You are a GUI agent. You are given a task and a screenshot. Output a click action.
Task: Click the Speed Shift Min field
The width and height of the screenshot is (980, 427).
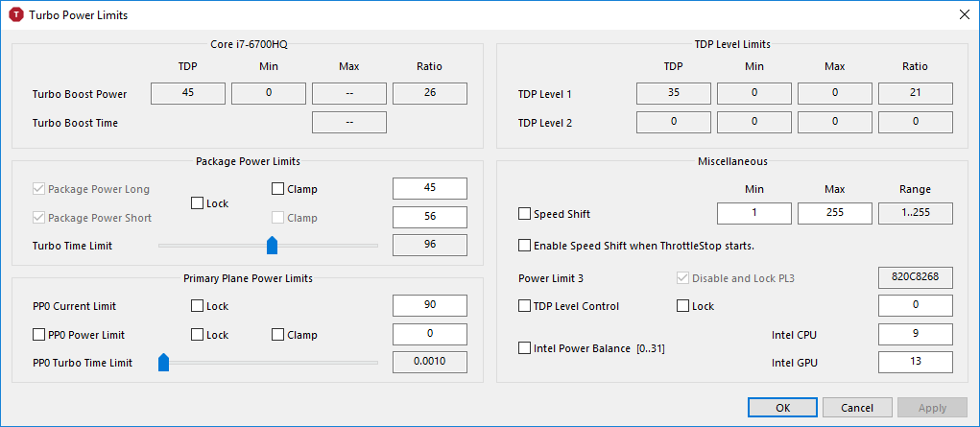pos(754,213)
